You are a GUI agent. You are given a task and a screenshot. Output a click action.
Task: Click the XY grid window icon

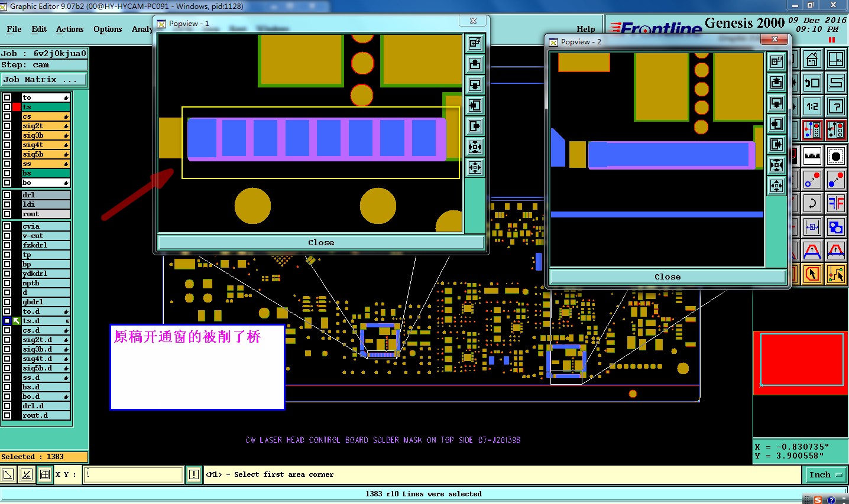point(836,60)
